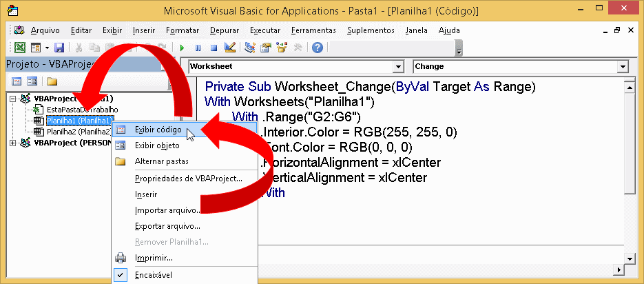Viewport: 644px width, 284px height.
Task: Open the Object Browser toolbar icon
Action: click(x=282, y=48)
